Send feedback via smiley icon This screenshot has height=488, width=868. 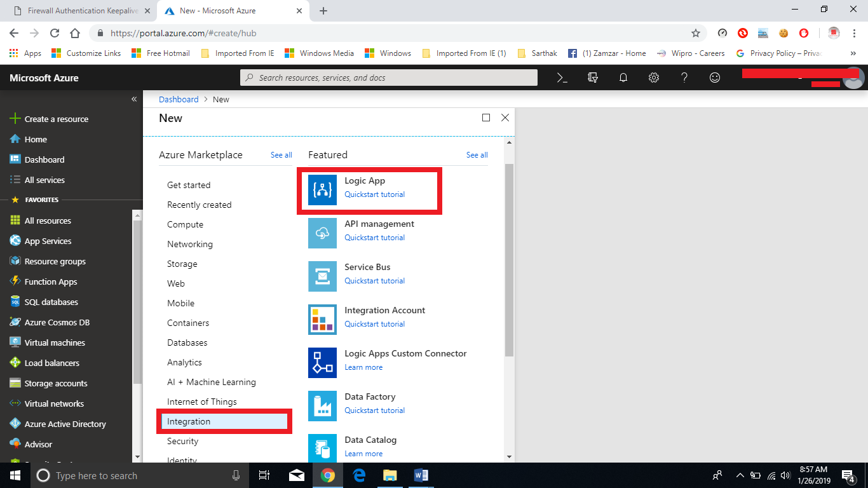pos(715,78)
